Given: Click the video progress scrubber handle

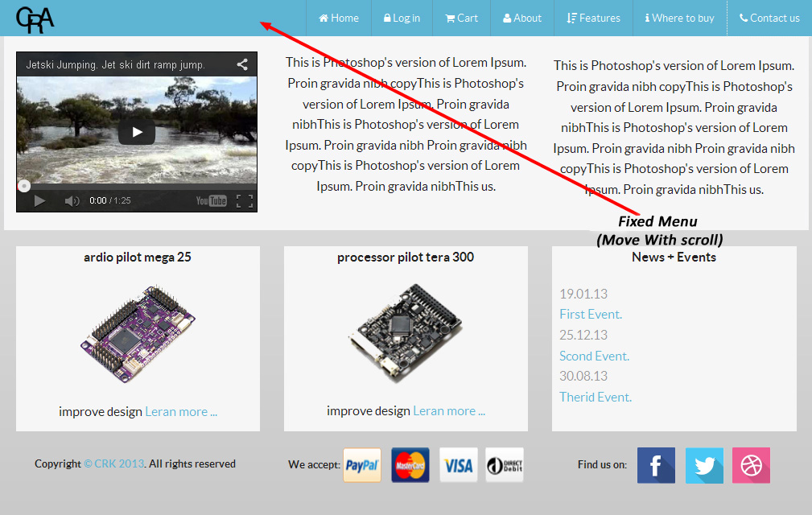Looking at the screenshot, I should click(24, 186).
